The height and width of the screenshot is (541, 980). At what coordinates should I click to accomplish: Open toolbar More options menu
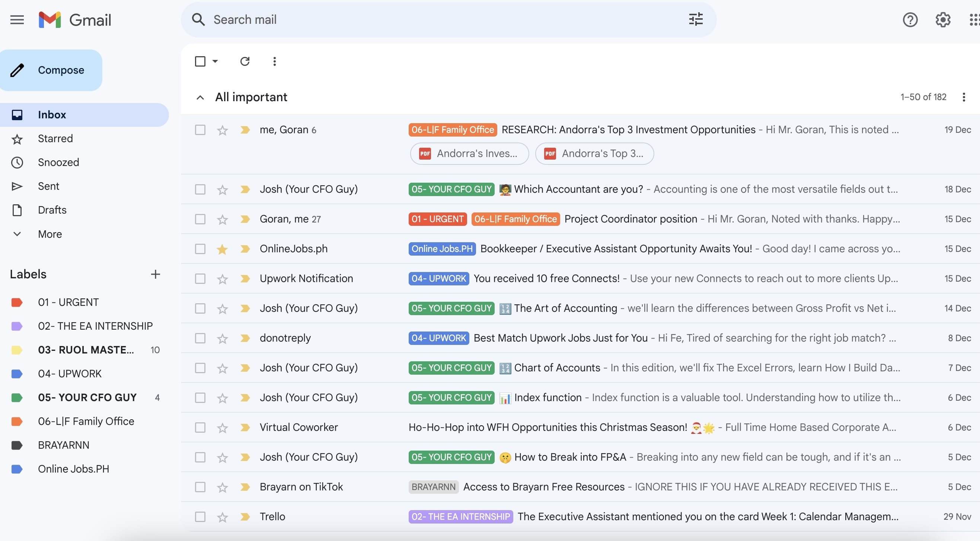[274, 61]
